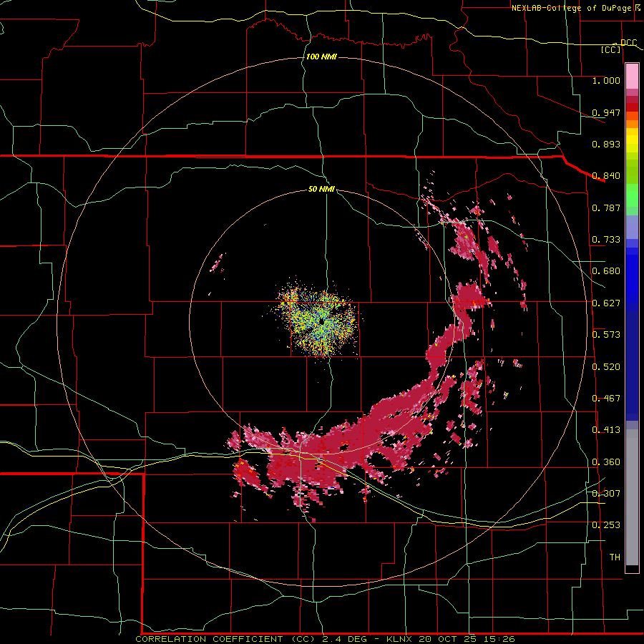Click the 2.4 DEG elevation text
This screenshot has height=644, width=644.
346,639
